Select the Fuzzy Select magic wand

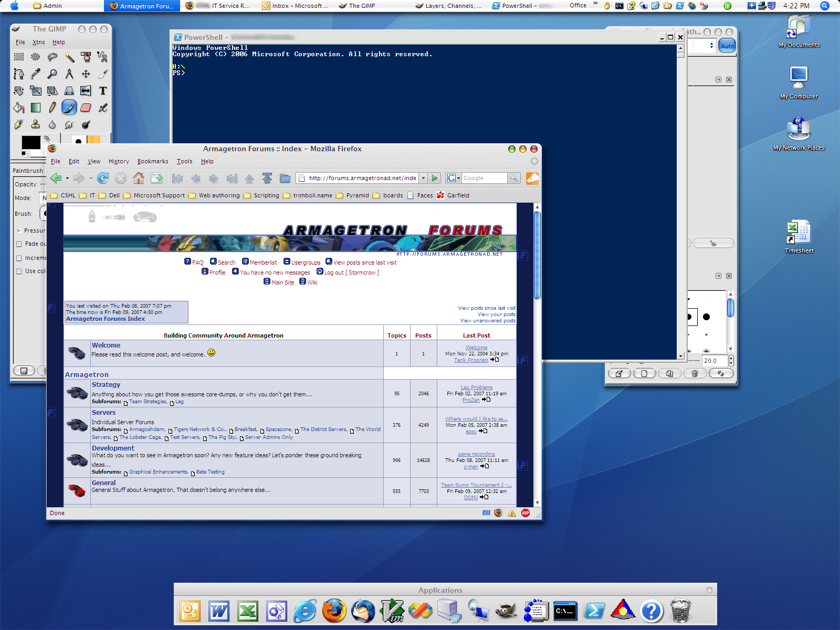69,57
